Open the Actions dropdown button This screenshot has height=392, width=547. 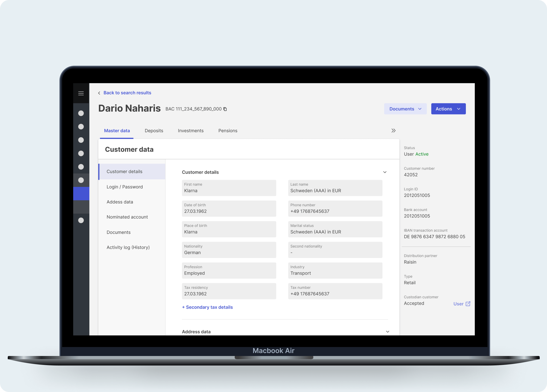coord(448,109)
